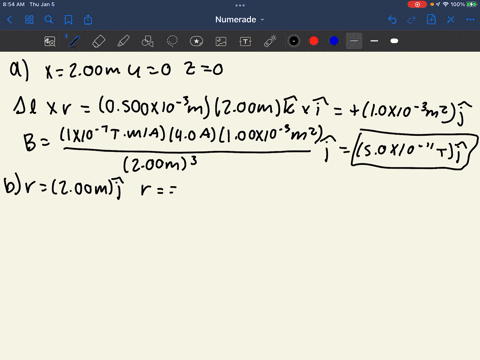Insert an image with the photo tool
480x360 pixels.
pos(221,41)
